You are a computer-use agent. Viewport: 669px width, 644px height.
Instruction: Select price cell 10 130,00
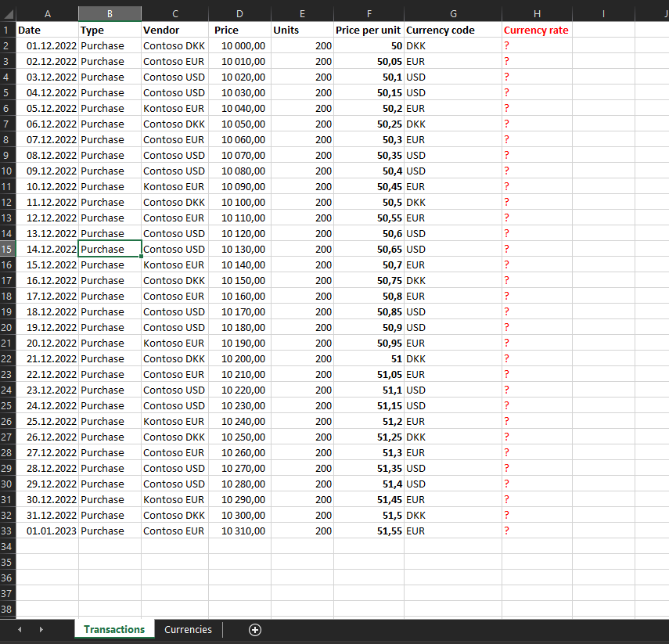point(239,250)
